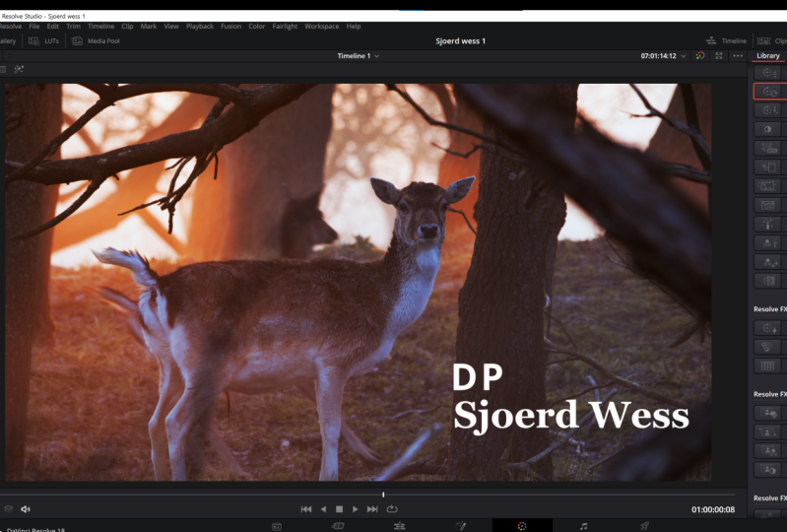Toggle bypass color grades icon
Screen dimensions: 787x532
(700, 56)
